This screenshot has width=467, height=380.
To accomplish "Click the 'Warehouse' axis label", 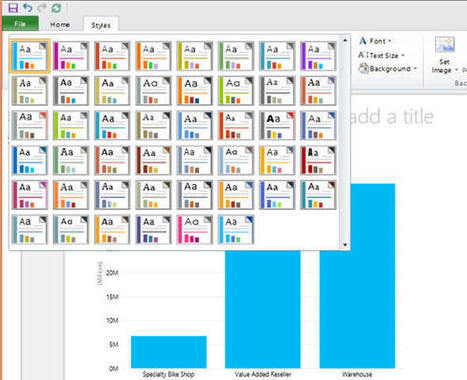I will coord(357,374).
